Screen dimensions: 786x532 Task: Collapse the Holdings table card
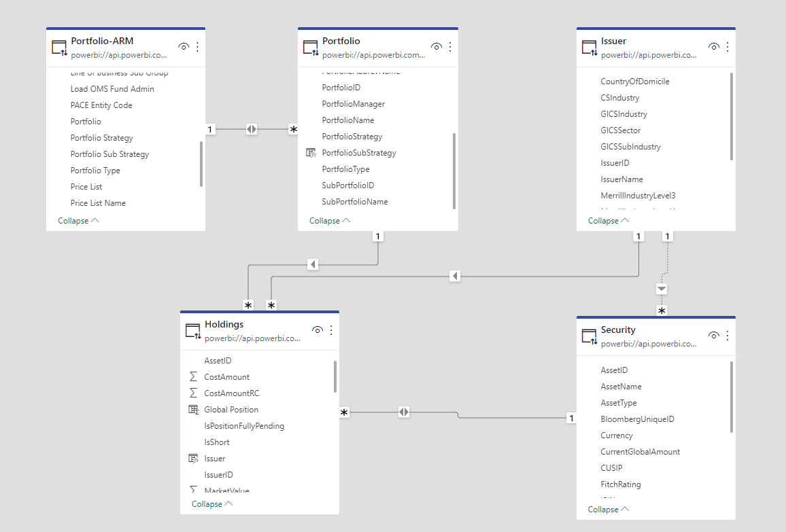[x=212, y=504]
